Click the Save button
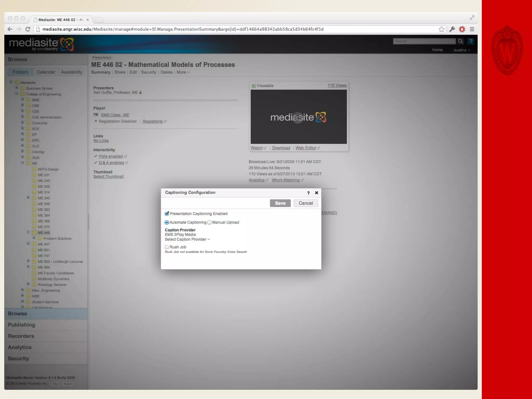Viewport: 532px width, 399px height. (280, 203)
